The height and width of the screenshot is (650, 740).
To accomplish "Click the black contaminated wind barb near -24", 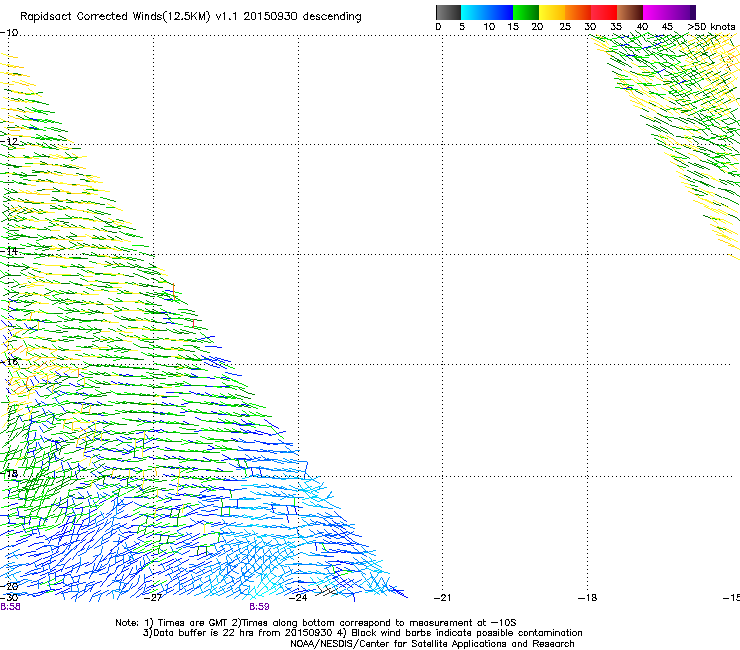I will click(x=326, y=590).
